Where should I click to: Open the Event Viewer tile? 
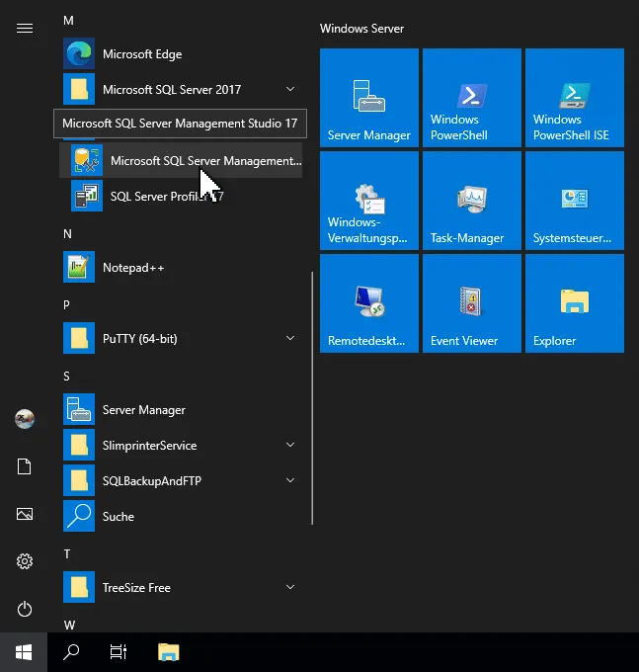472,303
